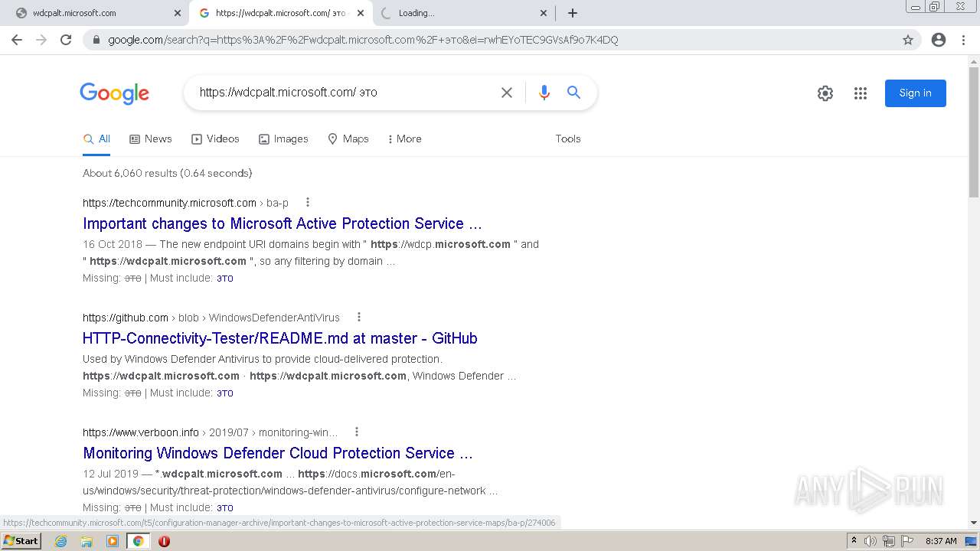Switch to the wdcpalt.microsoft.com tab
Screen dimensions: 980x551
pyautogui.click(x=96, y=13)
